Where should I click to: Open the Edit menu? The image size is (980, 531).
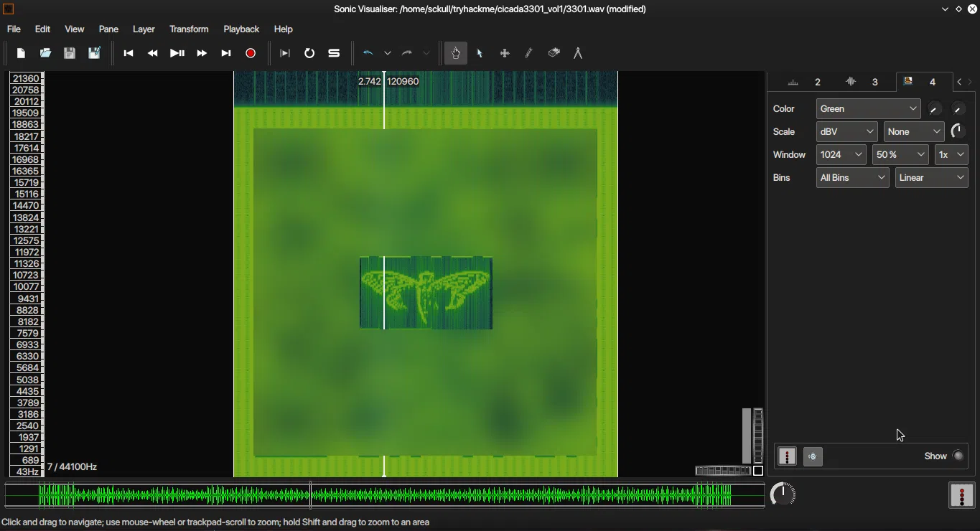(43, 29)
